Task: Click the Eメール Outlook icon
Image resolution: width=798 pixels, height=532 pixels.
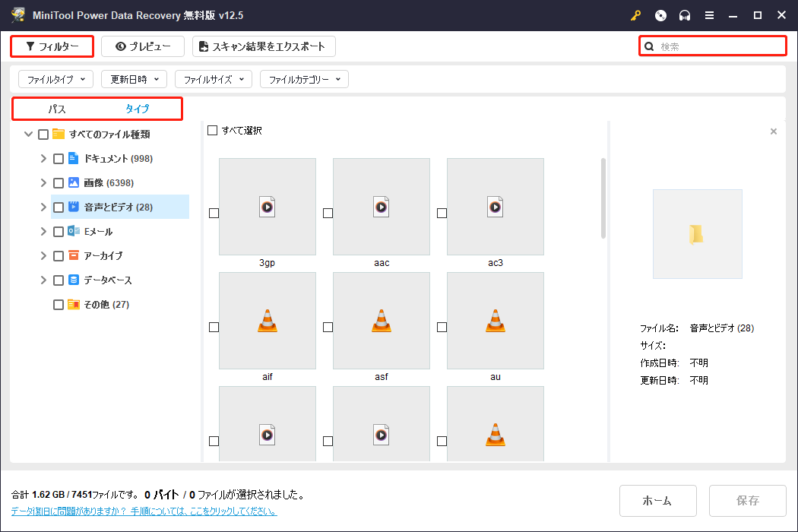Action: 74,230
